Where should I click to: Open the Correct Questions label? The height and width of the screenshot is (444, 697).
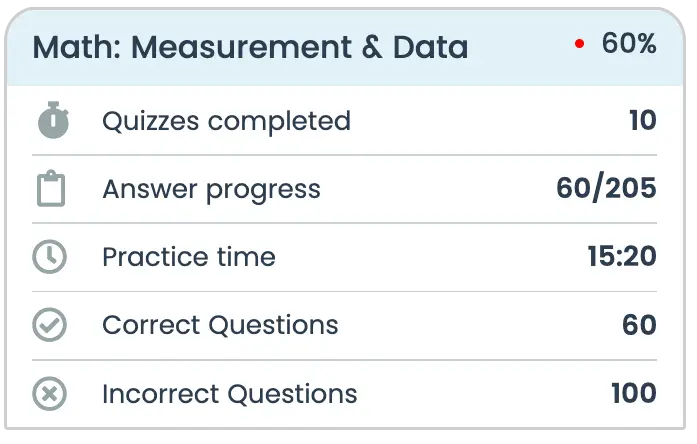pos(220,325)
